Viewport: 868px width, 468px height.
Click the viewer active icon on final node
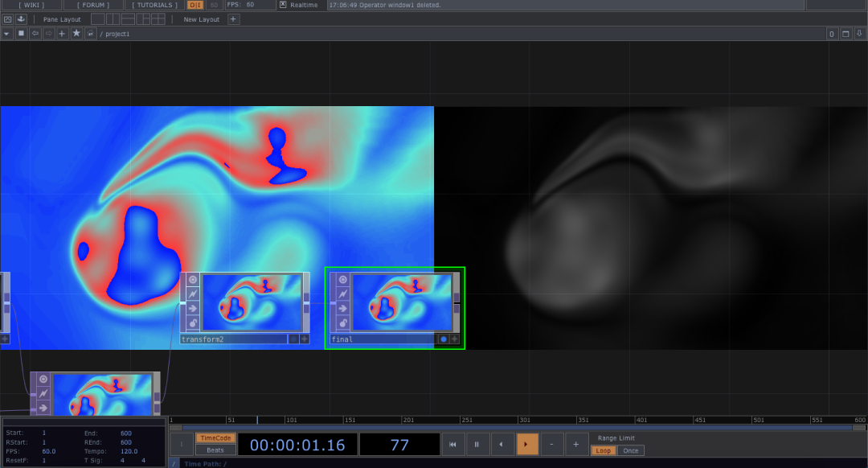tap(343, 280)
